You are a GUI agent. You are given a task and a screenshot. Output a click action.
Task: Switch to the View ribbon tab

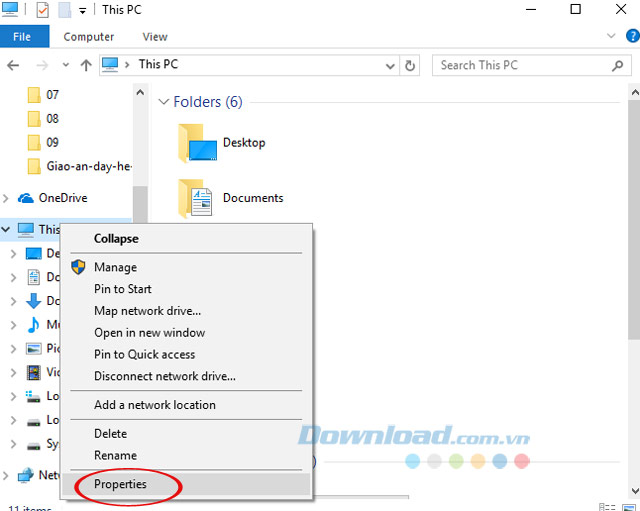(x=155, y=37)
